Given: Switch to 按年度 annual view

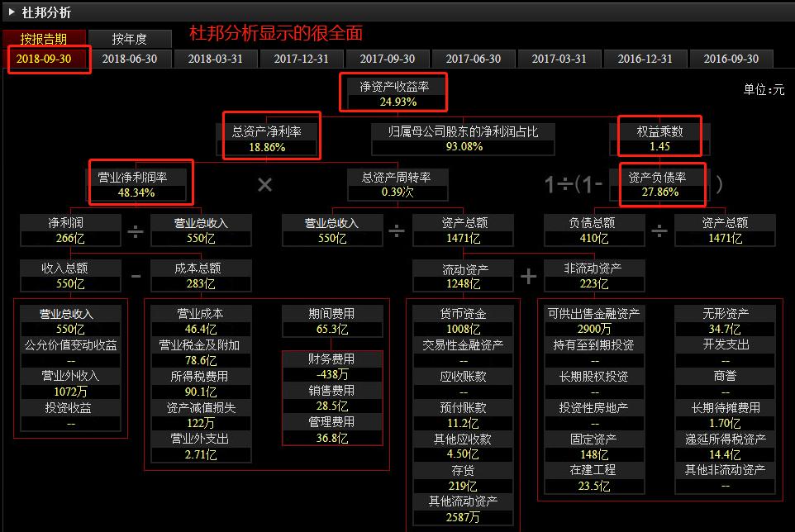Looking at the screenshot, I should [x=128, y=38].
